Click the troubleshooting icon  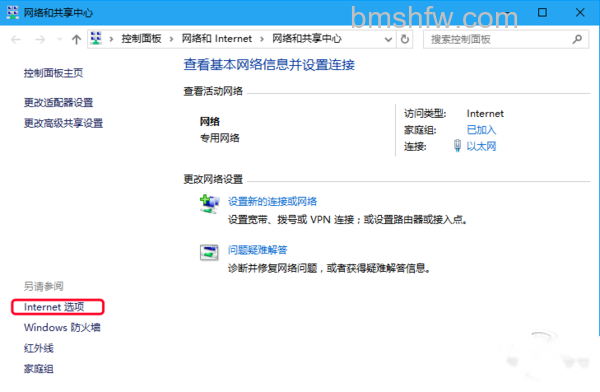tap(209, 253)
